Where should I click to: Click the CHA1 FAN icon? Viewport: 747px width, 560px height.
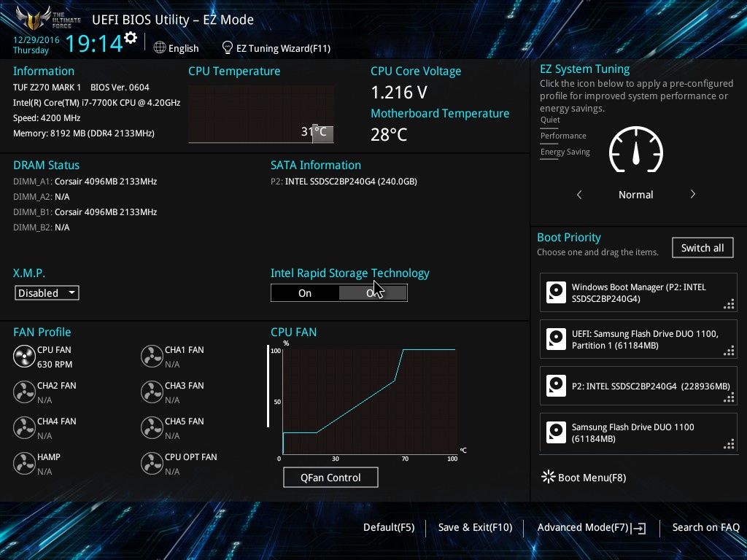point(152,356)
